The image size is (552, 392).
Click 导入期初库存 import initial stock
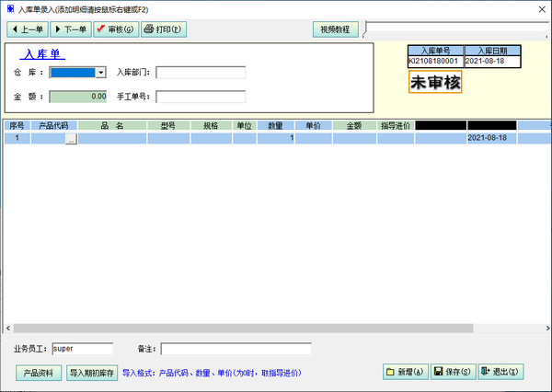[x=92, y=373]
